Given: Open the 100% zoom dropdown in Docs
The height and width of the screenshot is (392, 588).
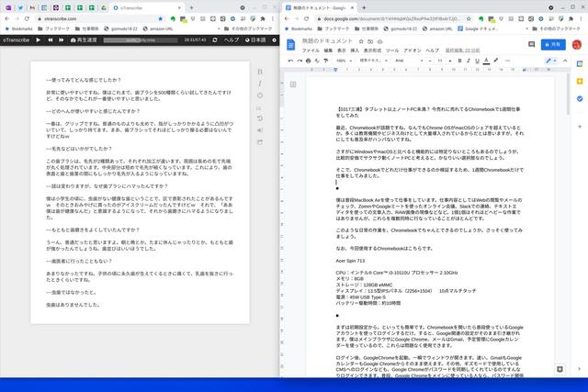Looking at the screenshot, I should tap(344, 61).
